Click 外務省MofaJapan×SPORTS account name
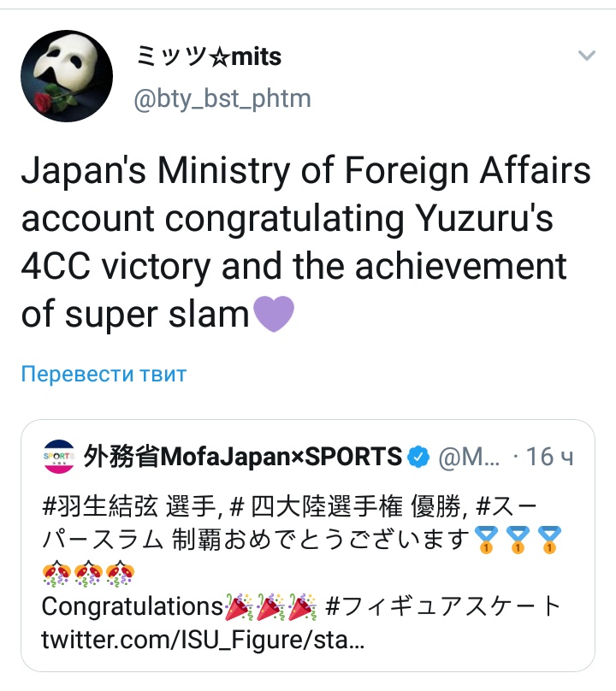 [x=242, y=456]
